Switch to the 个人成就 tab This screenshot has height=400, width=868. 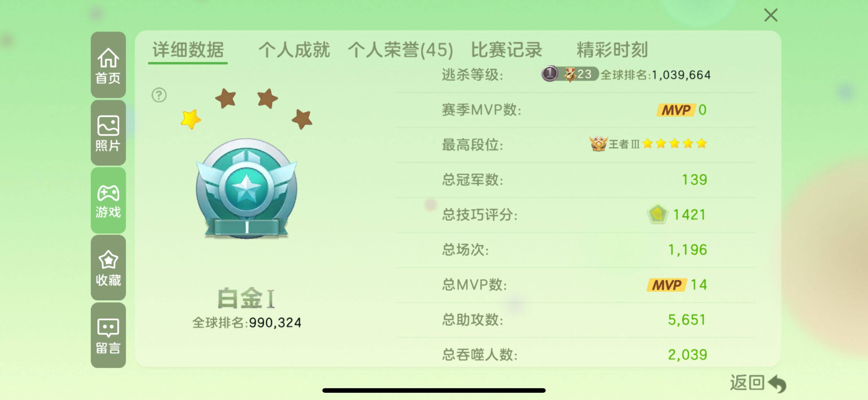coord(294,50)
